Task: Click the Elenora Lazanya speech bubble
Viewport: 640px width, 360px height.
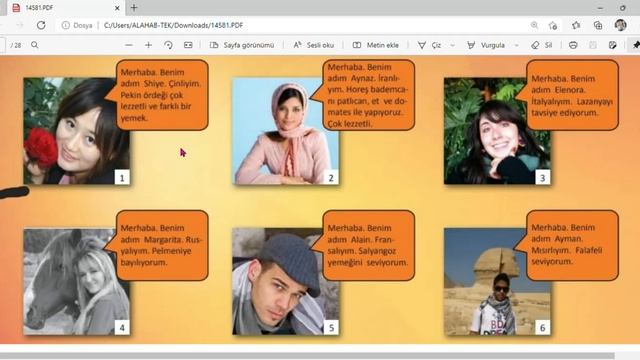Action: point(572,95)
